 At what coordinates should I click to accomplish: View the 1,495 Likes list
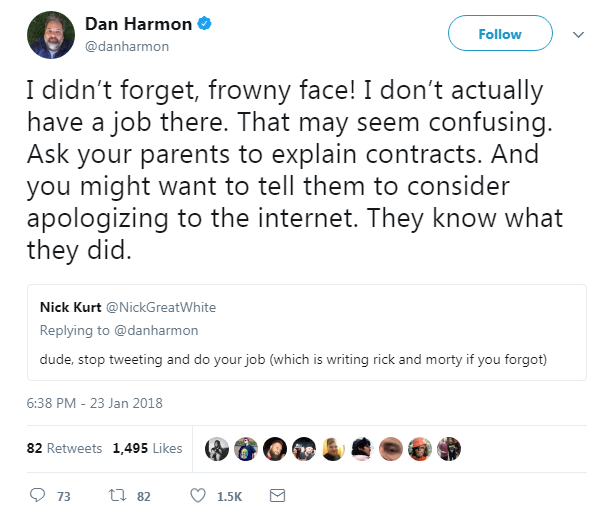pyautogui.click(x=147, y=448)
